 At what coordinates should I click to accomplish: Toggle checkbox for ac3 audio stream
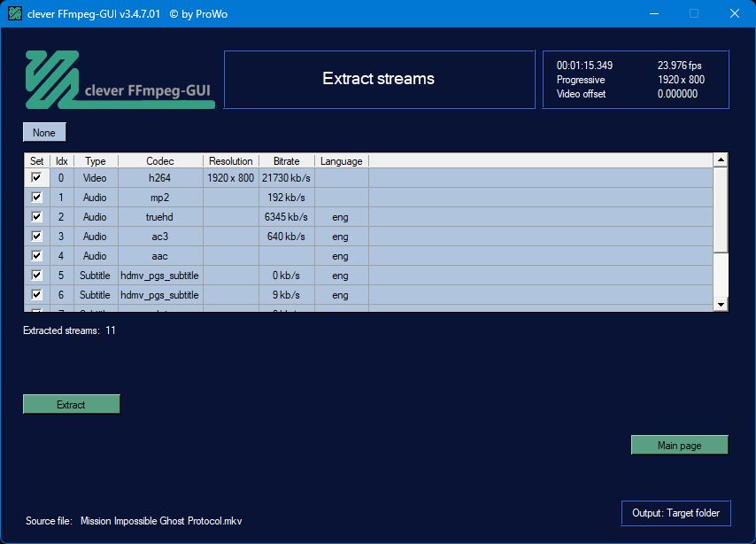[36, 236]
